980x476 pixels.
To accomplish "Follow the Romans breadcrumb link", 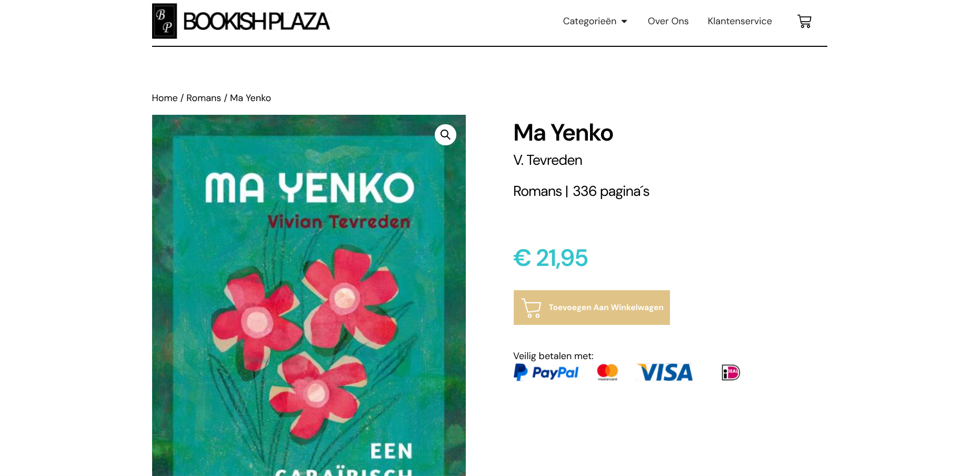I will point(204,98).
